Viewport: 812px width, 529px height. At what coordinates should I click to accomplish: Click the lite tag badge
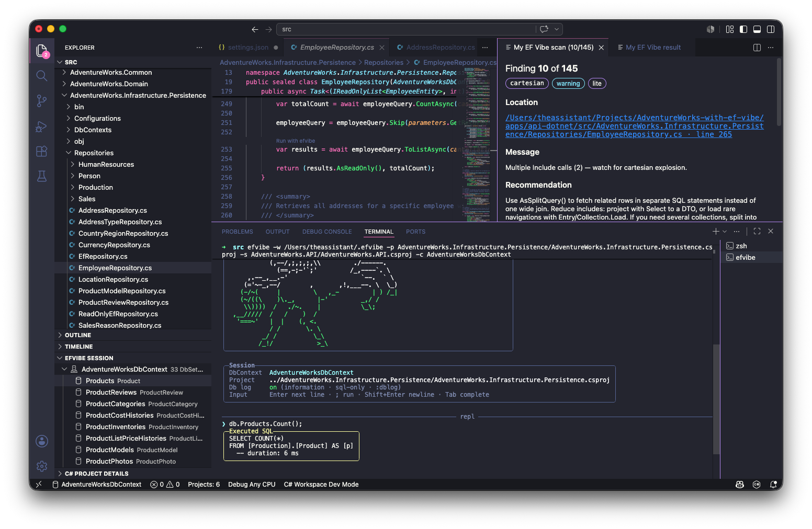click(597, 83)
